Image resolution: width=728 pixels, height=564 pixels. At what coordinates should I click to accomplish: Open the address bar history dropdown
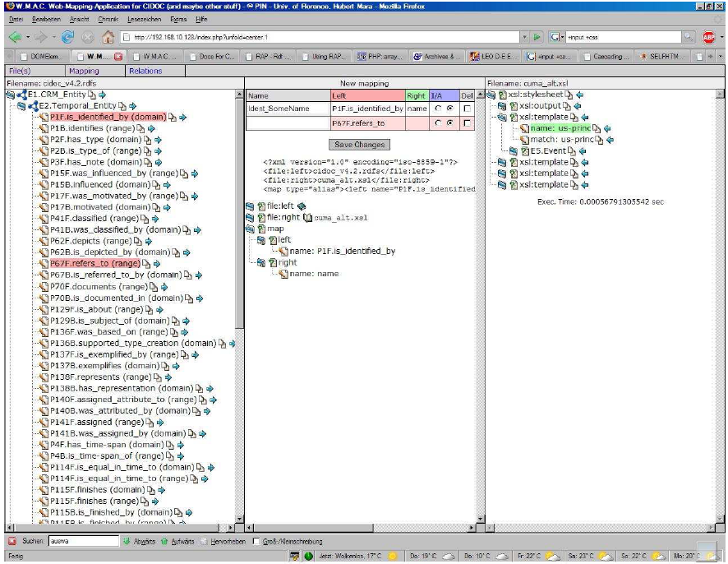click(524, 37)
